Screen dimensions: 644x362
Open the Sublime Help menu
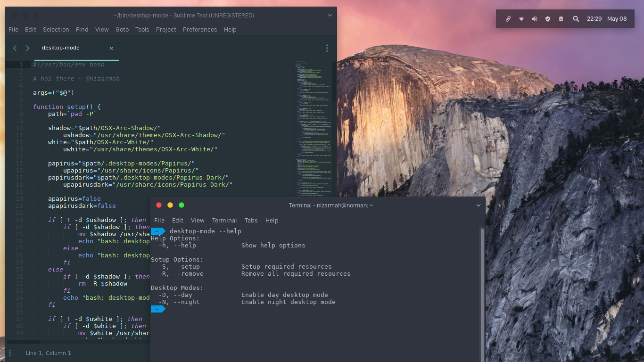tap(230, 29)
